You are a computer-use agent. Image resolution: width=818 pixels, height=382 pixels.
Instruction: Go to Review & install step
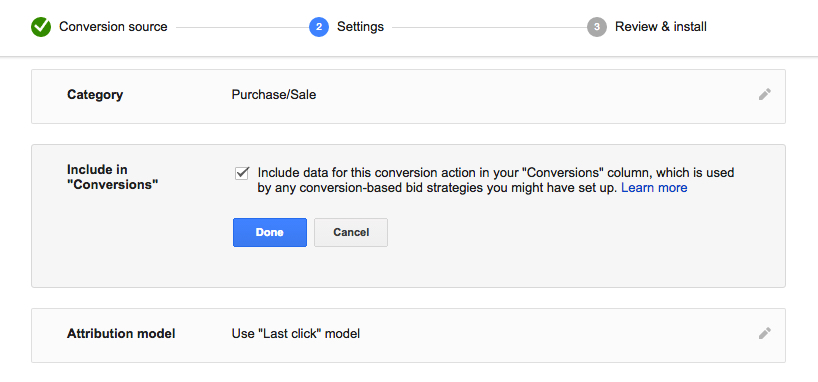coord(661,27)
